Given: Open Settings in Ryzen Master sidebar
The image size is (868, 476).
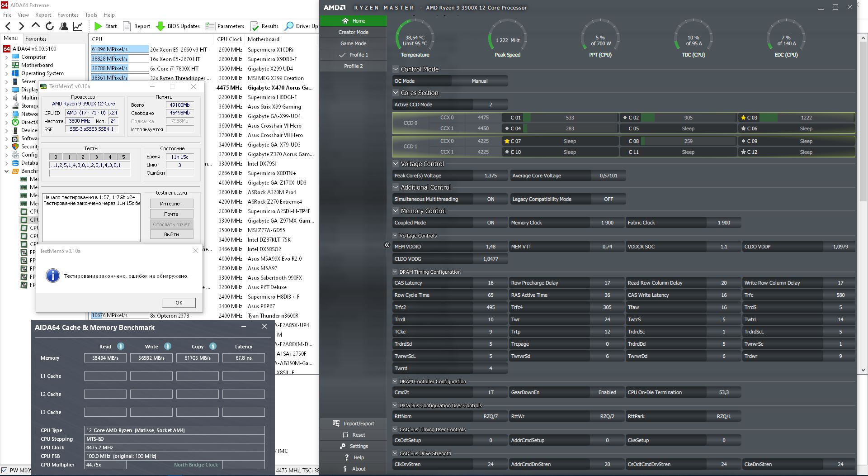Looking at the screenshot, I should click(x=354, y=446).
